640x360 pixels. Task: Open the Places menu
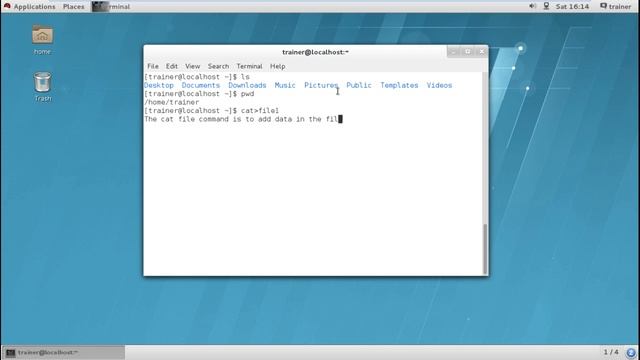click(73, 7)
